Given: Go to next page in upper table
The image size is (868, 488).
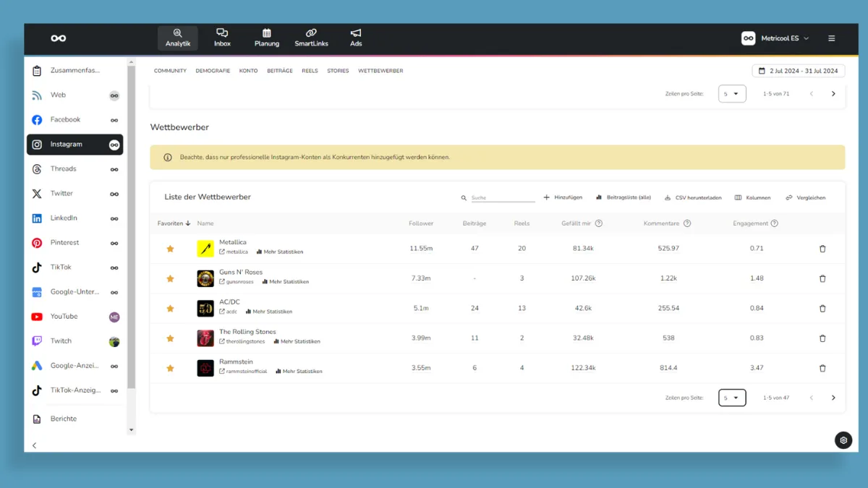Looking at the screenshot, I should (x=833, y=94).
